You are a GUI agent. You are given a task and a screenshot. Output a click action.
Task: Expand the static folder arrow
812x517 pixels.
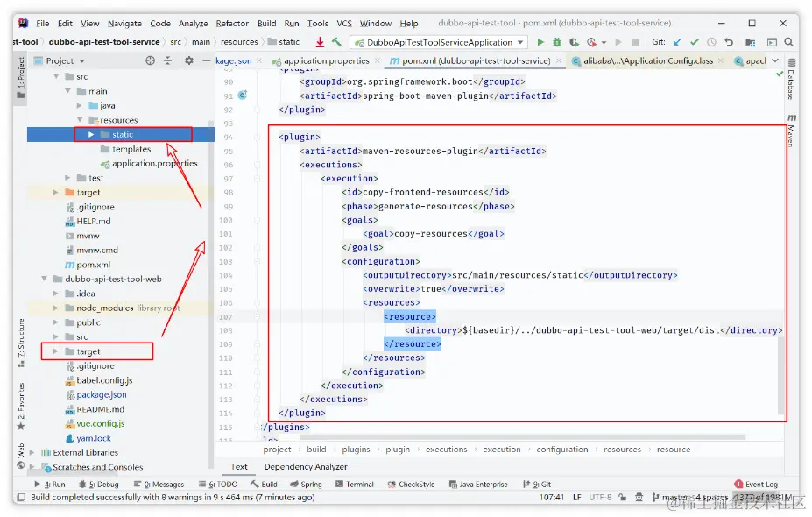[91, 134]
